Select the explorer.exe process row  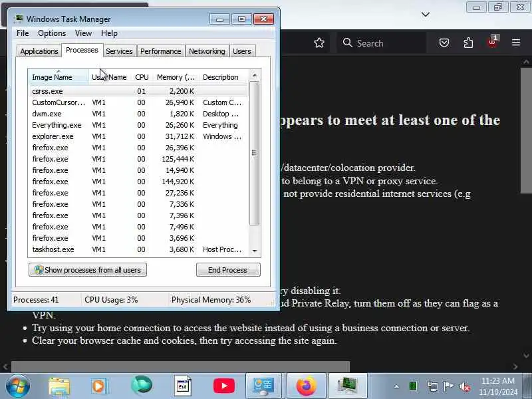(x=138, y=136)
